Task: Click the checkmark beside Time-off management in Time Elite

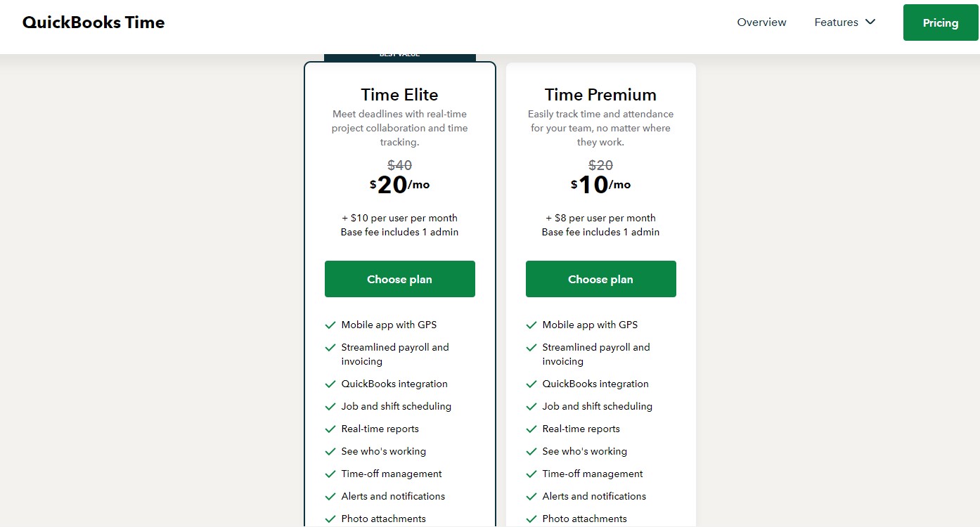Action: pos(330,474)
